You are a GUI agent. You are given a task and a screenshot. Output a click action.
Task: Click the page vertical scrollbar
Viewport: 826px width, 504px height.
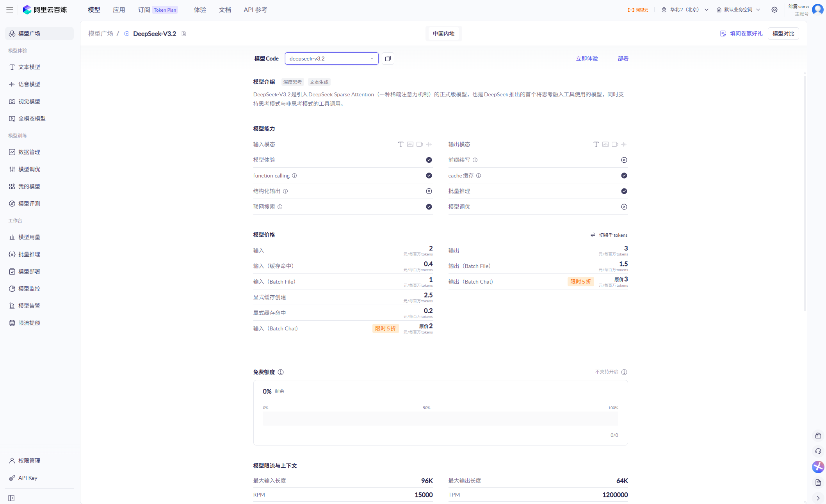click(x=805, y=193)
